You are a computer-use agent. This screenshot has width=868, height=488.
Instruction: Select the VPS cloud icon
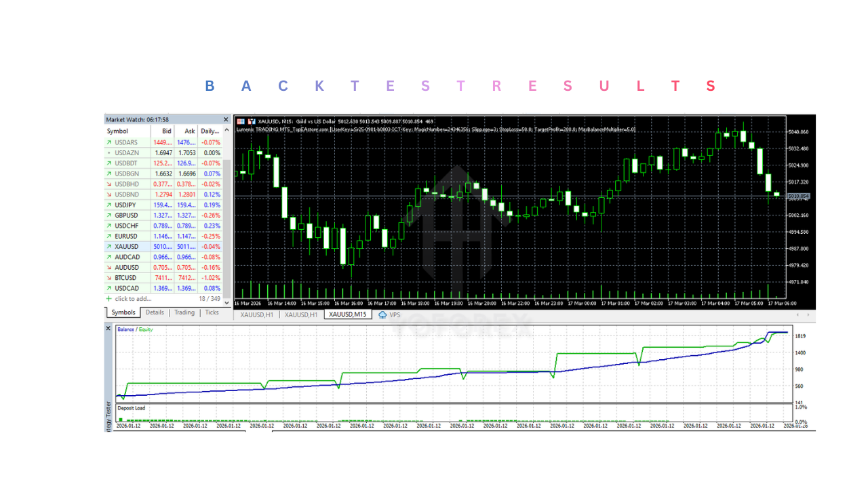(x=382, y=314)
